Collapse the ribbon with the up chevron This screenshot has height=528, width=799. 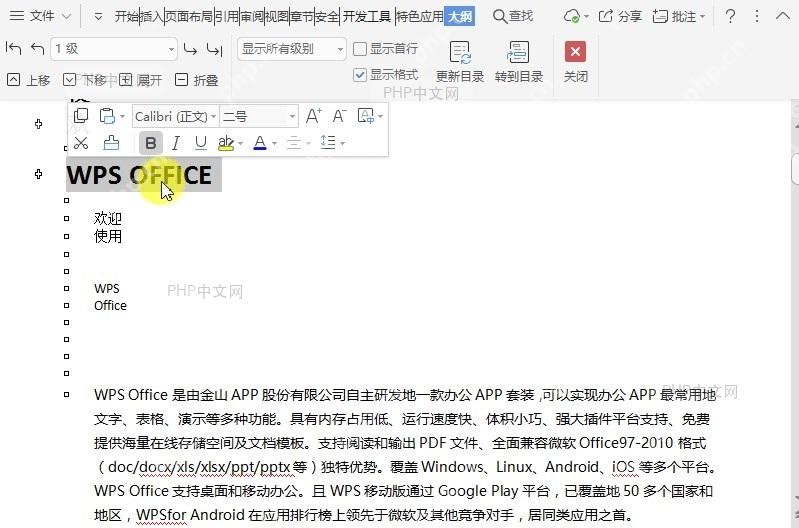[783, 16]
